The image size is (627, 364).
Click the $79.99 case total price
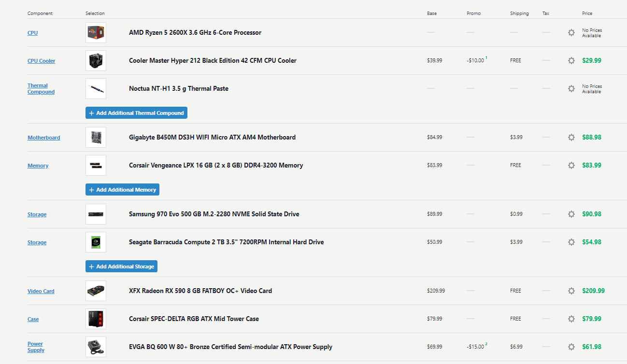click(x=592, y=319)
